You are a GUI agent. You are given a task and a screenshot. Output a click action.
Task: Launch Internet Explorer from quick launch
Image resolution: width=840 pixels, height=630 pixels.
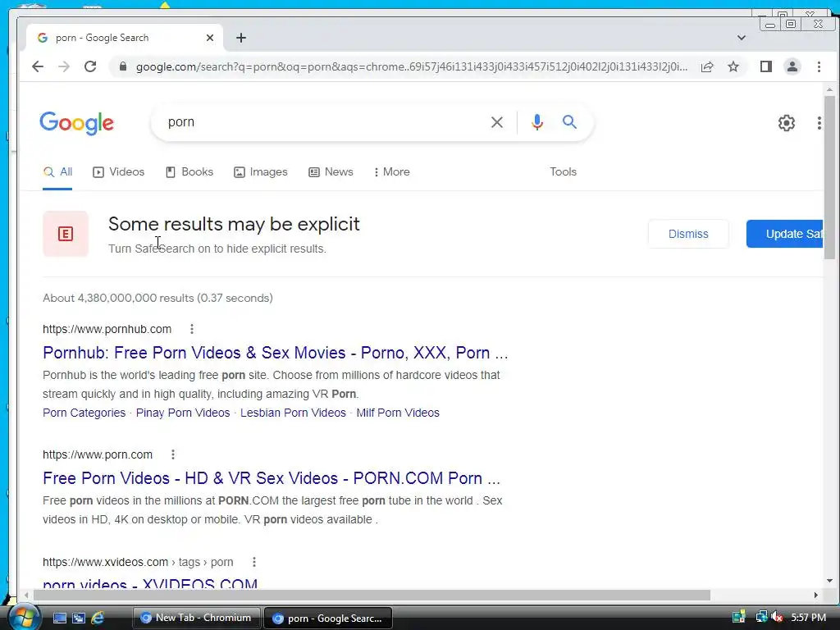coord(98,619)
